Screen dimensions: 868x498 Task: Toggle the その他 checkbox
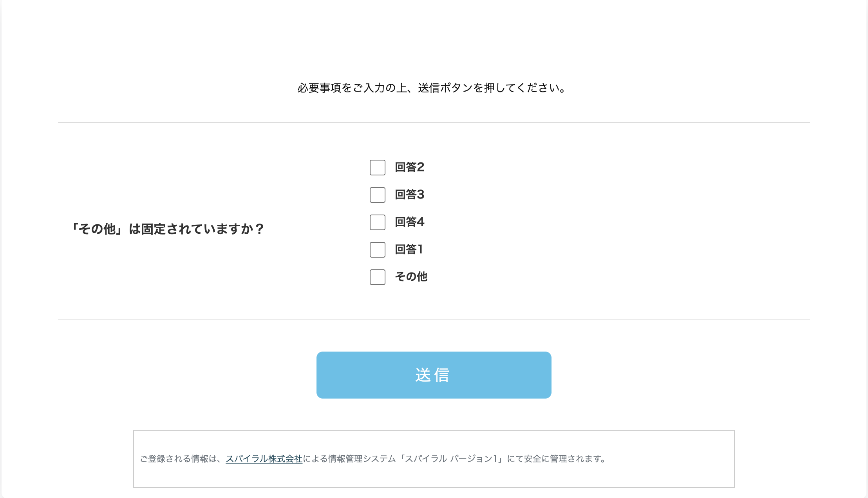[378, 277]
